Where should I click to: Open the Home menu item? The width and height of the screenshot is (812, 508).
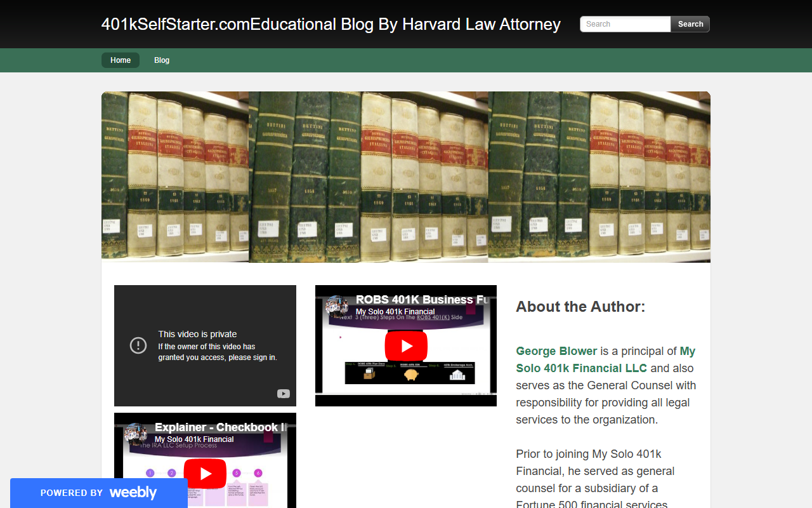tap(121, 60)
